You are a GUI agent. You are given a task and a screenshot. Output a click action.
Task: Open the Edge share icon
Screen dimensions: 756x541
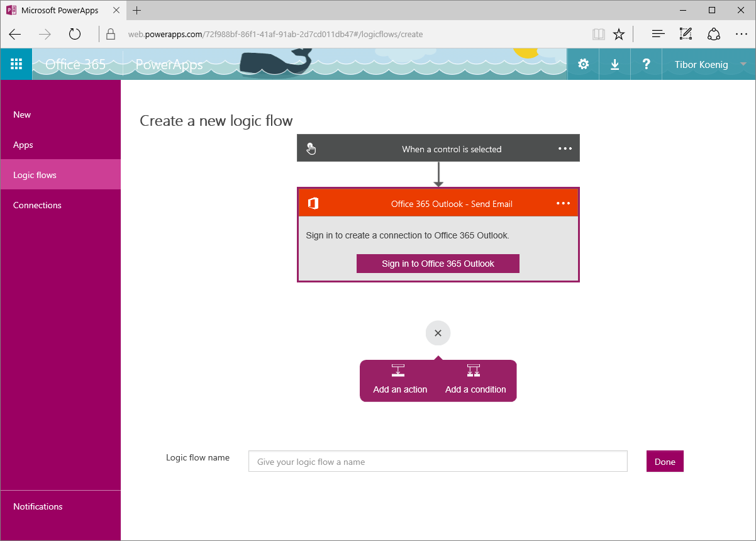click(714, 34)
